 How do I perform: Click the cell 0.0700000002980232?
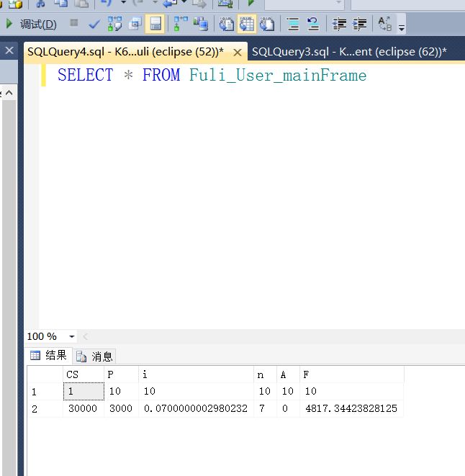coord(196,408)
